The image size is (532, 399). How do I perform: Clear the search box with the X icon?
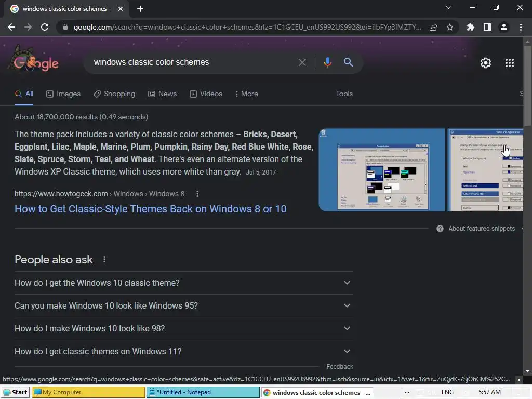point(302,62)
